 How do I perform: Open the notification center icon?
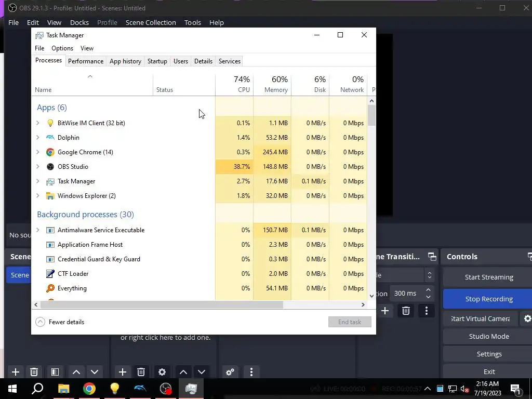pyautogui.click(x=516, y=389)
